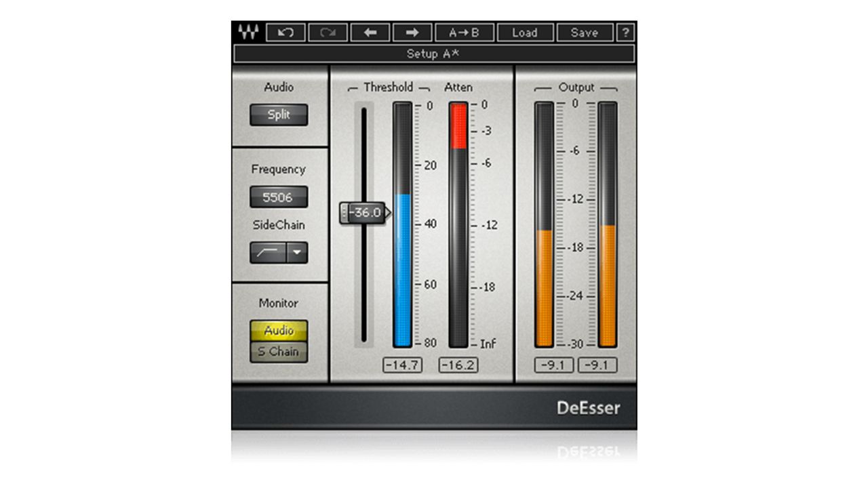This screenshot has height=488, width=868.
Task: Reset the threshold peak readout -14.7
Action: [403, 365]
